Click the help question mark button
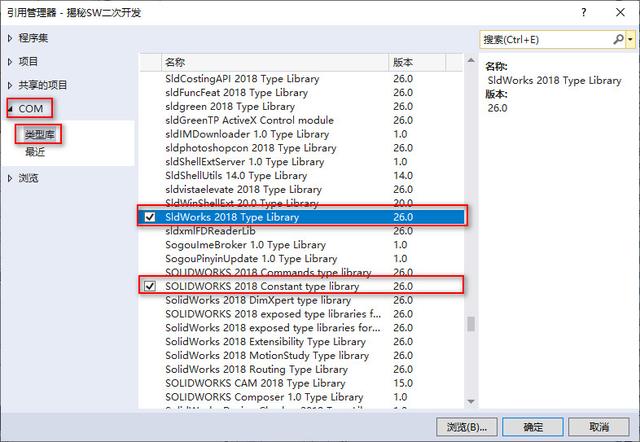The image size is (640, 442). [x=584, y=12]
